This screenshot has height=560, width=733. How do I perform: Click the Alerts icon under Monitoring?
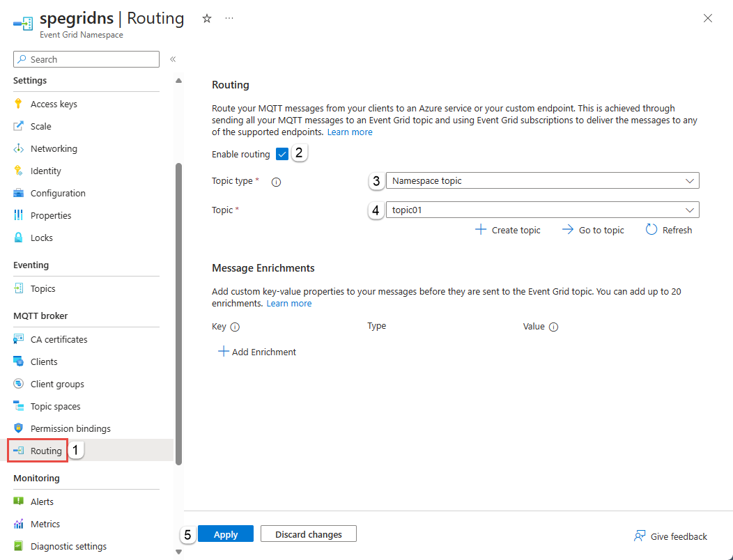coord(18,501)
